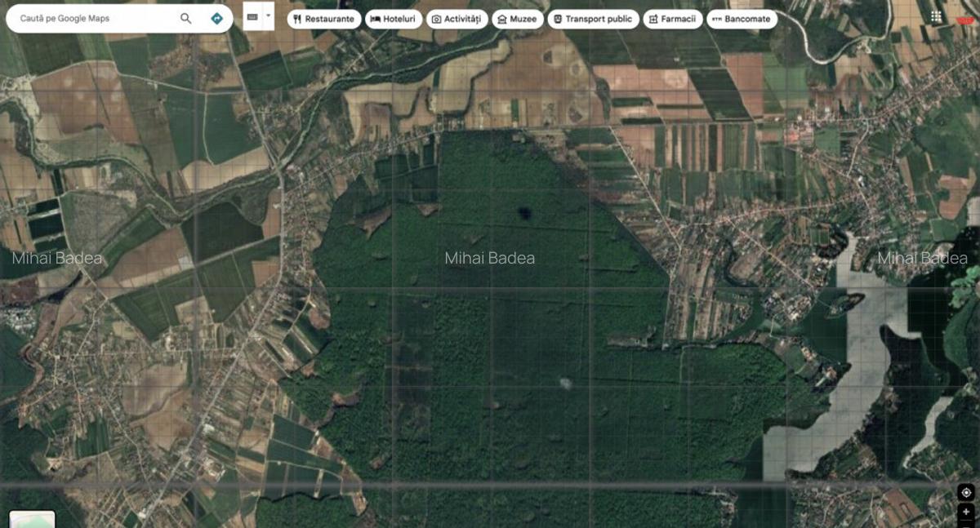This screenshot has height=528, width=980.
Task: Toggle map view using the minimap preview
Action: [33, 520]
